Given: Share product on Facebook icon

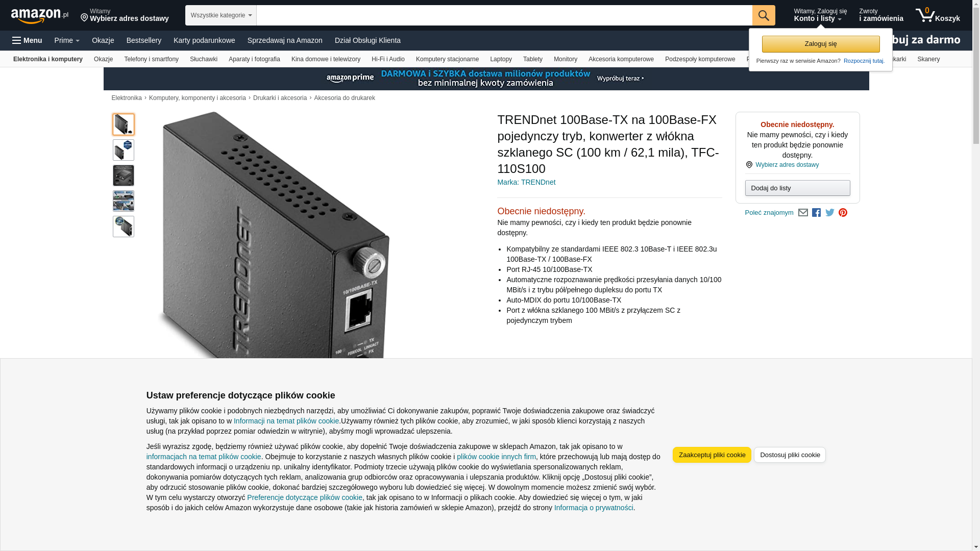Looking at the screenshot, I should (x=816, y=213).
